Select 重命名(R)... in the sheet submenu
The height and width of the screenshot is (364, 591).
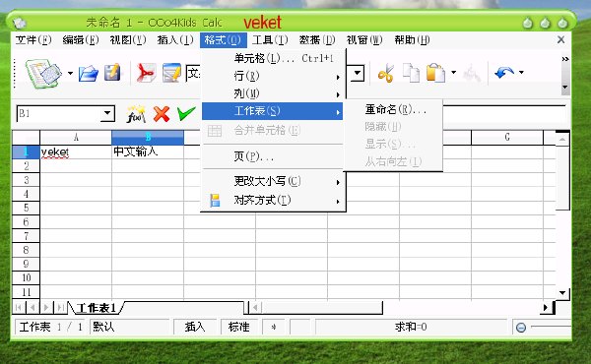pyautogui.click(x=394, y=109)
